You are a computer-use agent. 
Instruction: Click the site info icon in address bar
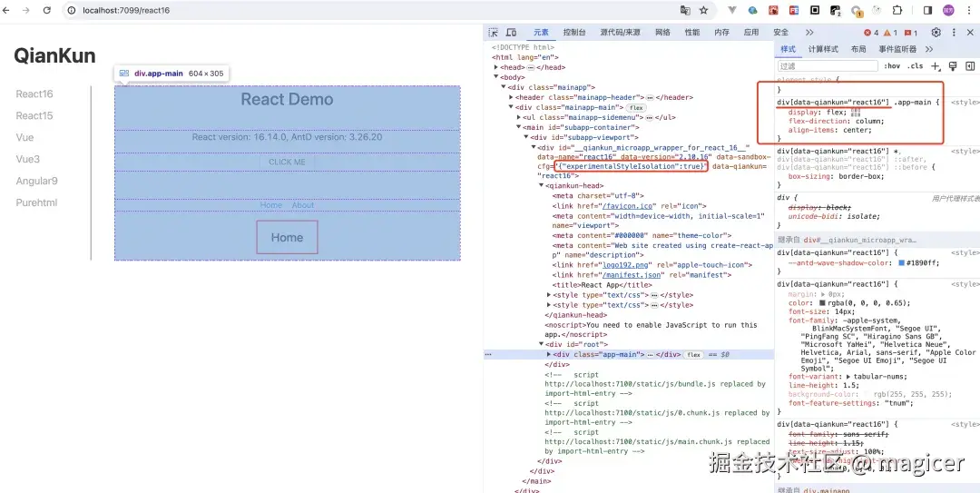point(72,10)
